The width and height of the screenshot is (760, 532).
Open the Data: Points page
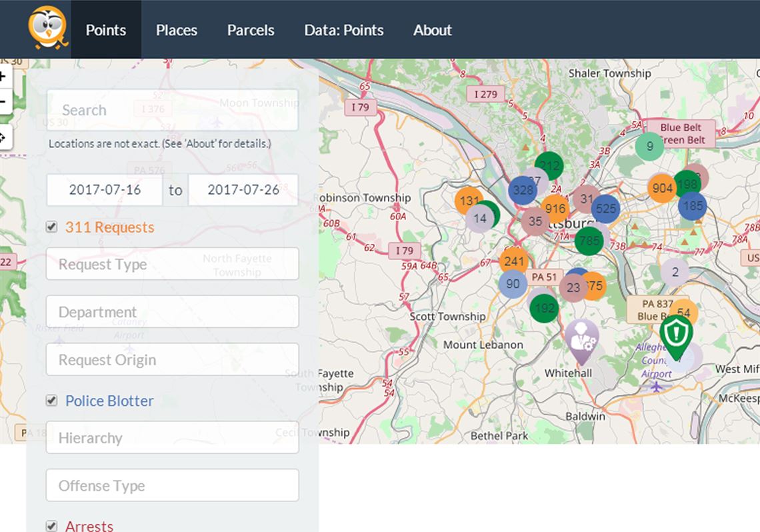click(344, 30)
